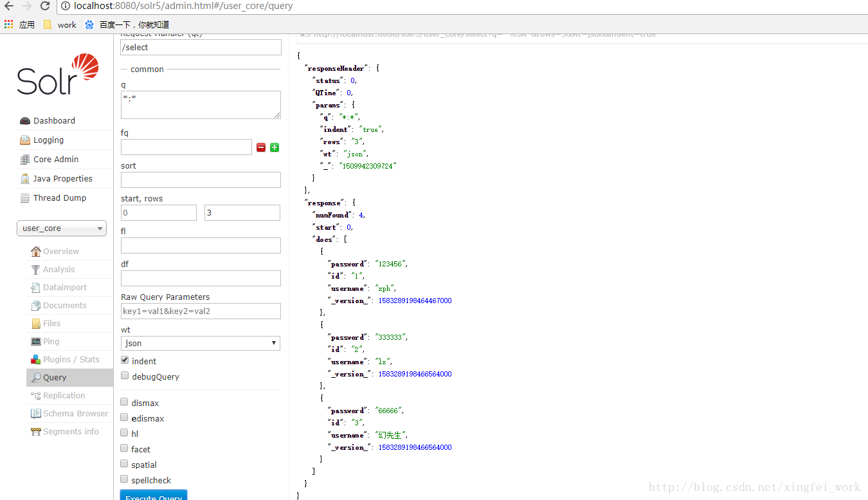
Task: Remove the fq filter with red minus
Action: [x=261, y=147]
